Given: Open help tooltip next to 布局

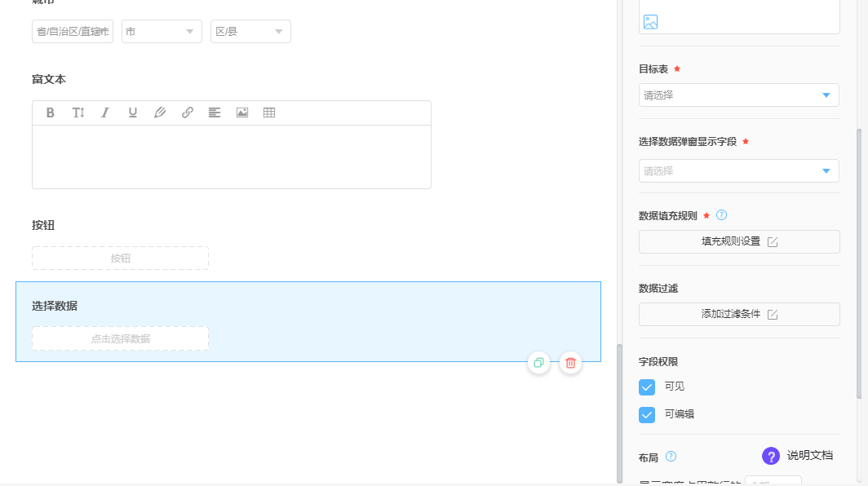Looking at the screenshot, I should pos(671,456).
